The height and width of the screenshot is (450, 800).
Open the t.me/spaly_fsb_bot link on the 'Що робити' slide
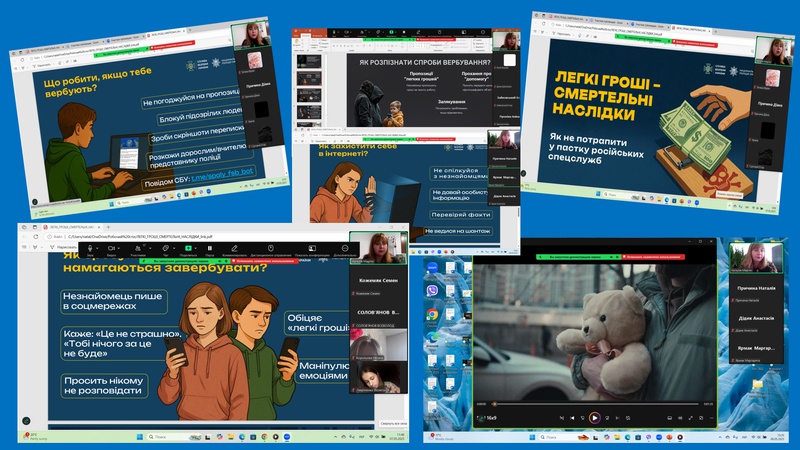[222, 173]
